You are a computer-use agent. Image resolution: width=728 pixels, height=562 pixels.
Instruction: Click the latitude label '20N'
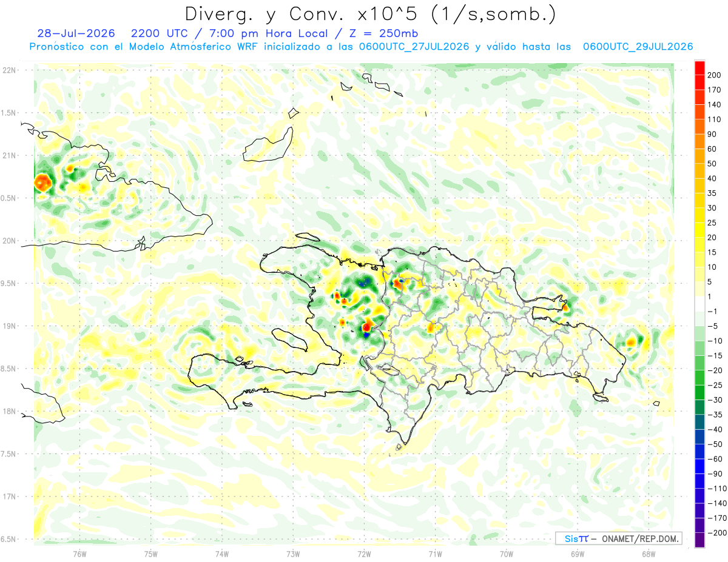(9, 241)
